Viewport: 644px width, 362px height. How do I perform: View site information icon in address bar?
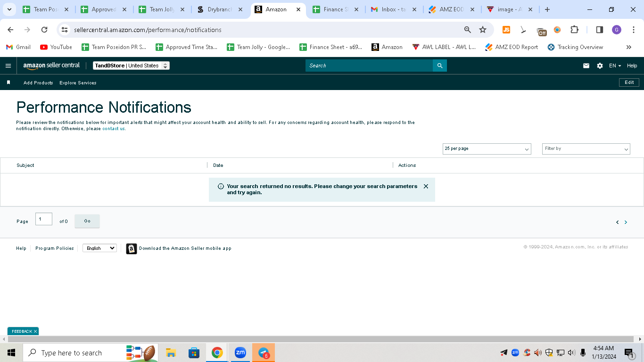point(65,30)
